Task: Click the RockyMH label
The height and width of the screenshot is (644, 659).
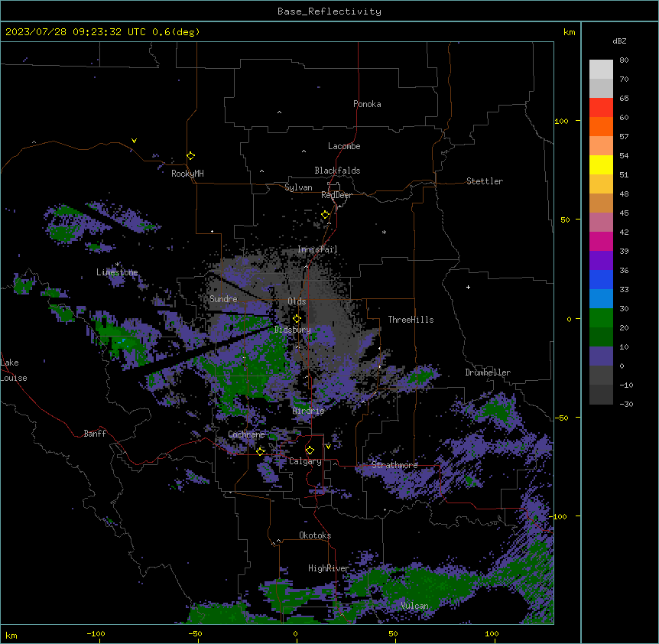Action: [x=187, y=174]
